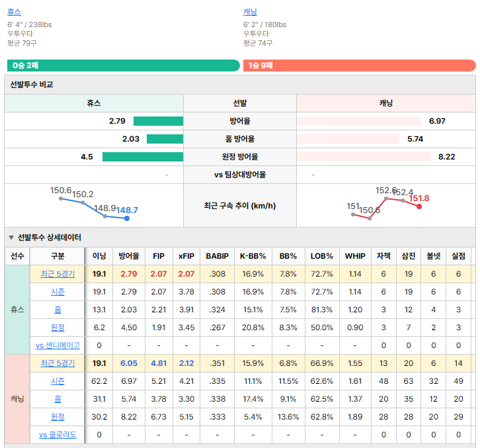Open 휴스 원정 stats link
480x448 pixels.
(x=58, y=328)
